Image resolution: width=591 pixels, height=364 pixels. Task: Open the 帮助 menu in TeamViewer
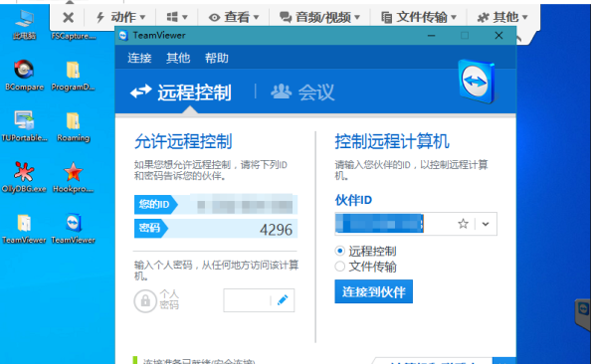pyautogui.click(x=216, y=58)
